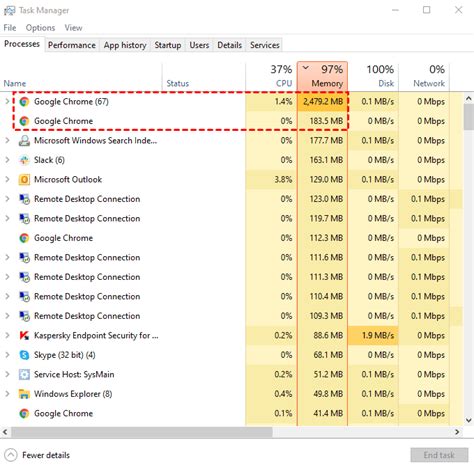Expand the Windows Explorer (8) group

coord(7,394)
